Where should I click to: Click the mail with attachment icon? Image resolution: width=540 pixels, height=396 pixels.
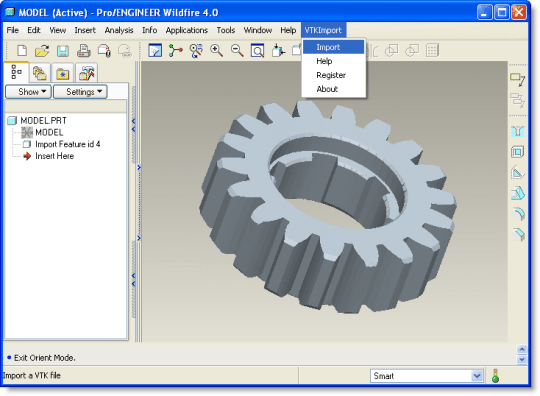(x=104, y=51)
